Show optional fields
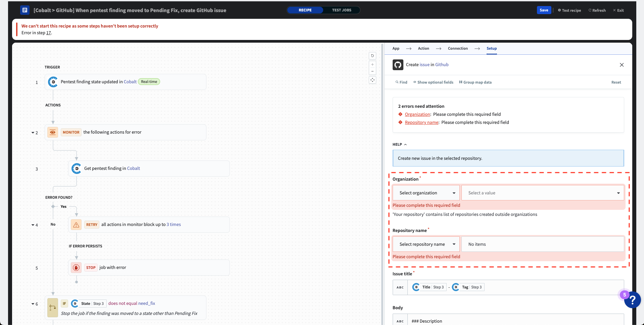The height and width of the screenshot is (325, 644). click(433, 82)
